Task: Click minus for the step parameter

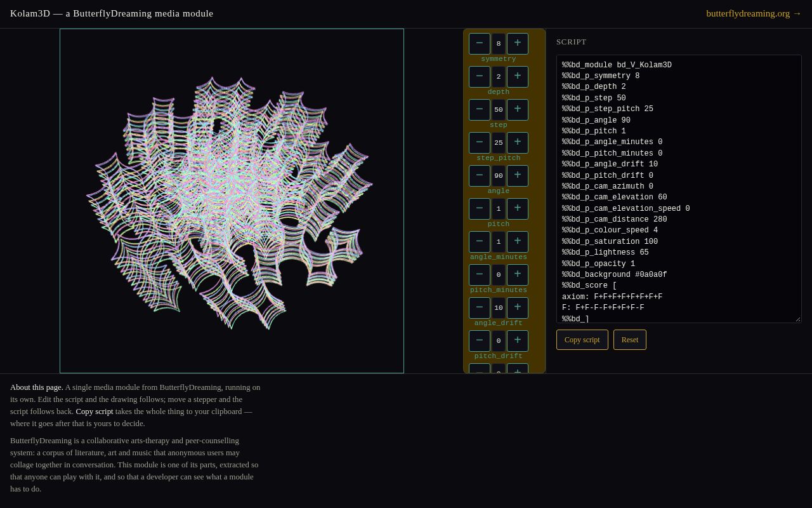Action: pos(480,110)
